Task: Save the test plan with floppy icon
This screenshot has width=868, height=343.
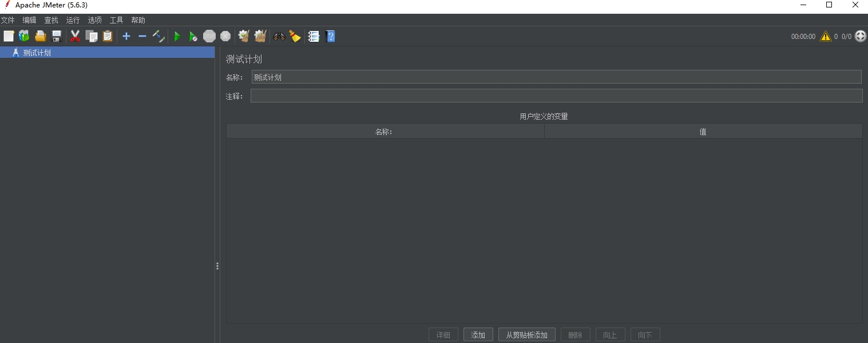Action: (x=57, y=36)
